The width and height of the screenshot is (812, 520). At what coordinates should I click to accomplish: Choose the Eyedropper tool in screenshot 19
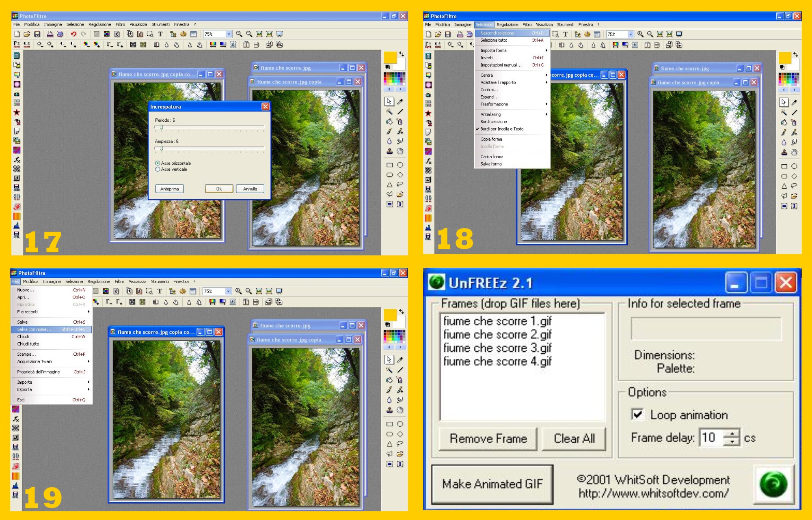pyautogui.click(x=400, y=360)
